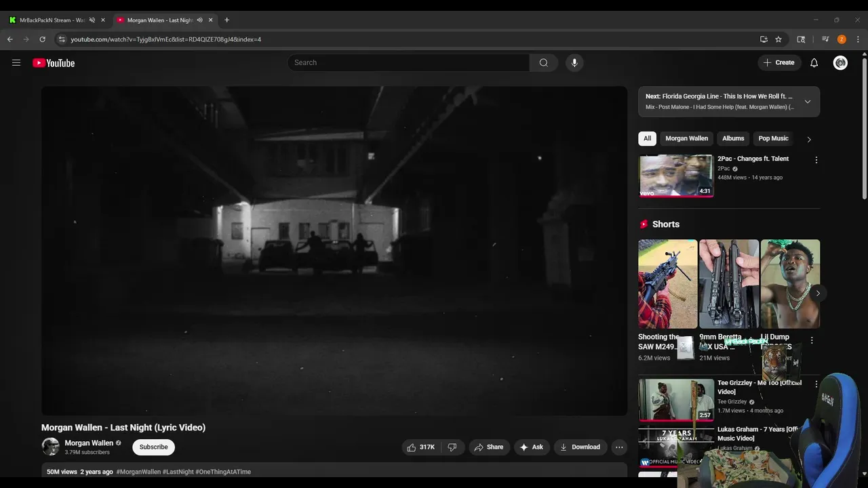Click the browser address bar URL
This screenshot has height=488, width=868.
coord(165,39)
